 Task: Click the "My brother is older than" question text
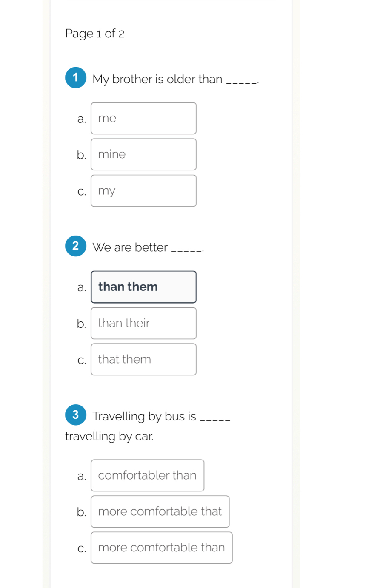[157, 80]
